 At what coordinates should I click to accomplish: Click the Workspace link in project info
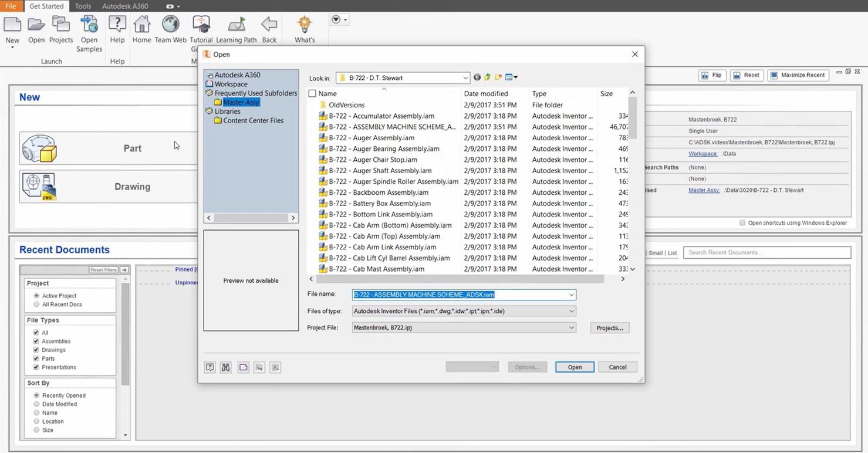coord(703,154)
